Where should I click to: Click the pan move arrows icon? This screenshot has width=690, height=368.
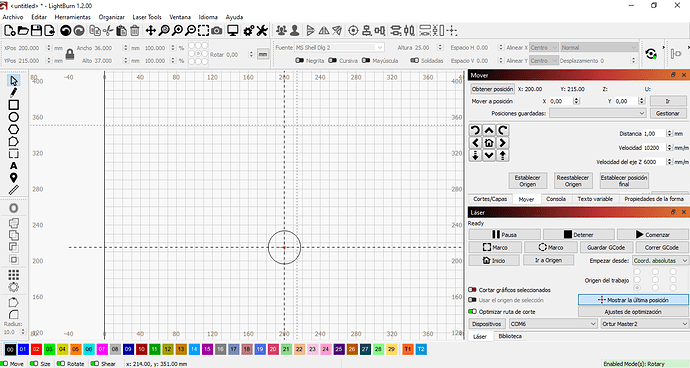(150, 30)
